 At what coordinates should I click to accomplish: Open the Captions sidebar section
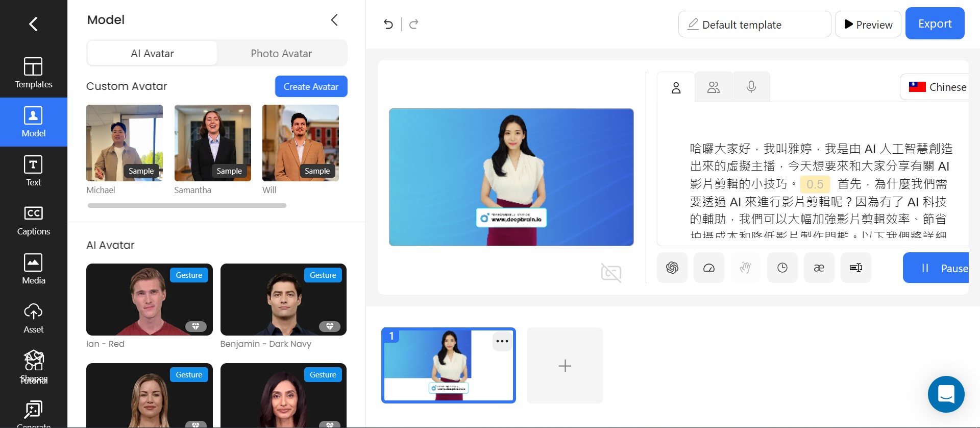click(34, 220)
